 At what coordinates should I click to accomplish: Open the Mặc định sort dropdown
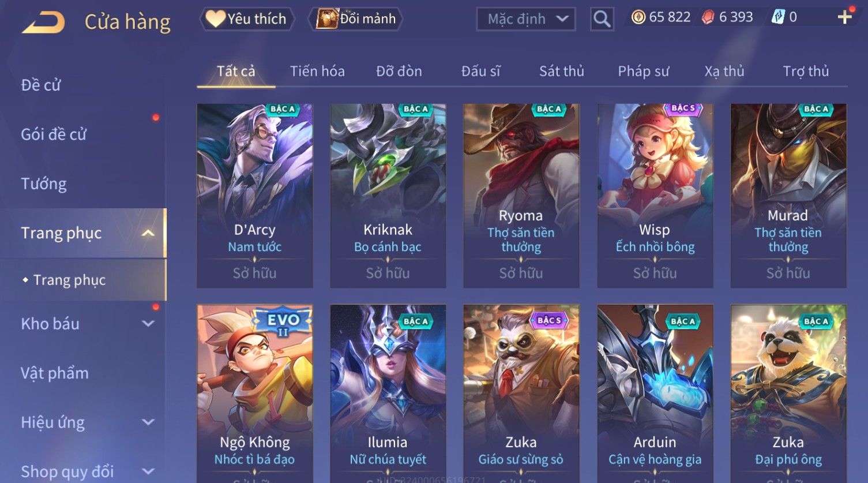[526, 19]
